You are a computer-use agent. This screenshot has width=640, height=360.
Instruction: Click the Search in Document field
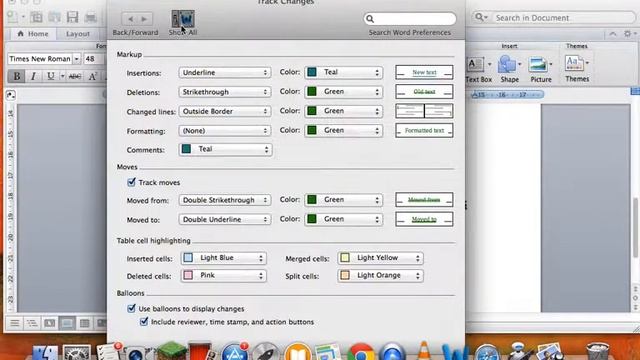(554, 18)
